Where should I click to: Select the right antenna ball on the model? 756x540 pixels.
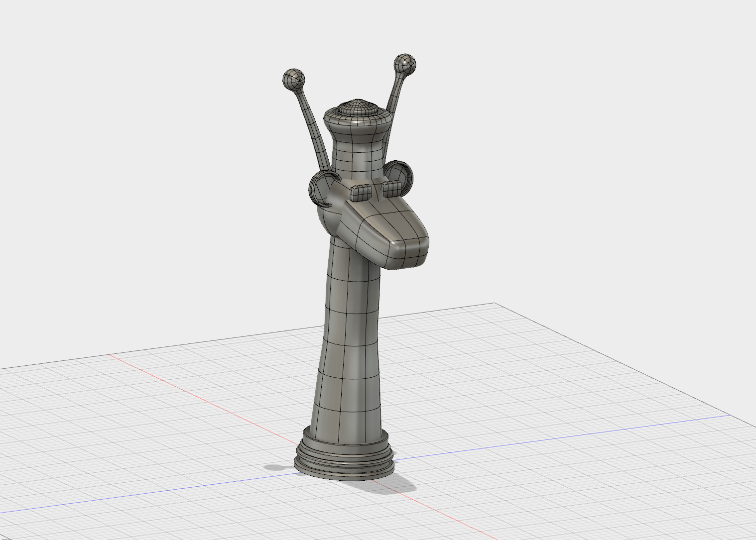click(404, 65)
